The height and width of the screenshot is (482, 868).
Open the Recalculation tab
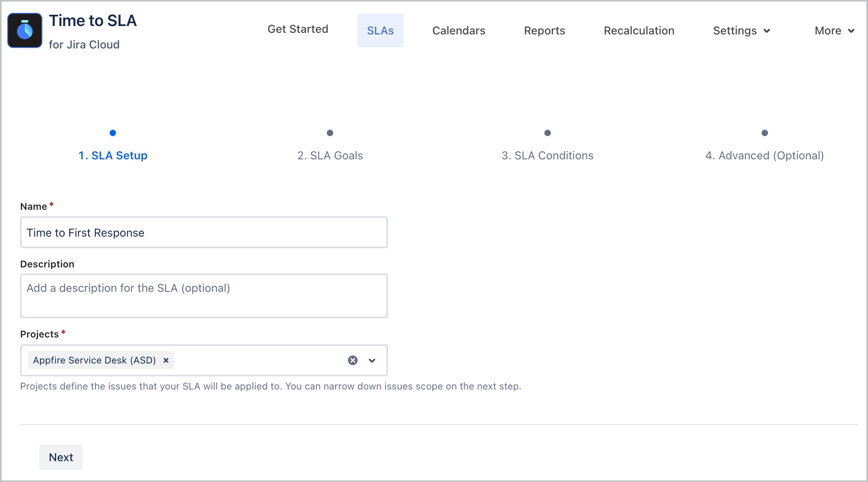(x=639, y=30)
